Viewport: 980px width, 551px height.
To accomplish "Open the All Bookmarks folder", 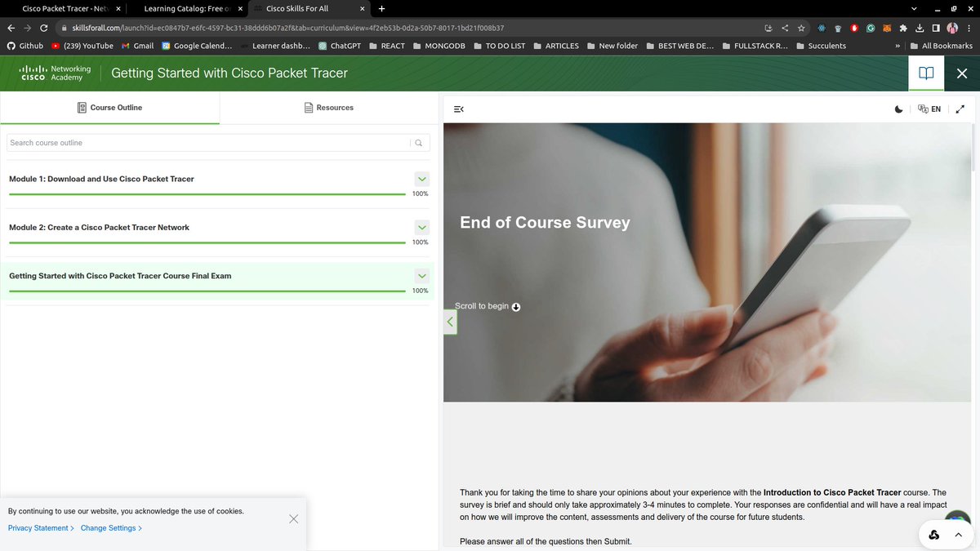I will point(942,46).
